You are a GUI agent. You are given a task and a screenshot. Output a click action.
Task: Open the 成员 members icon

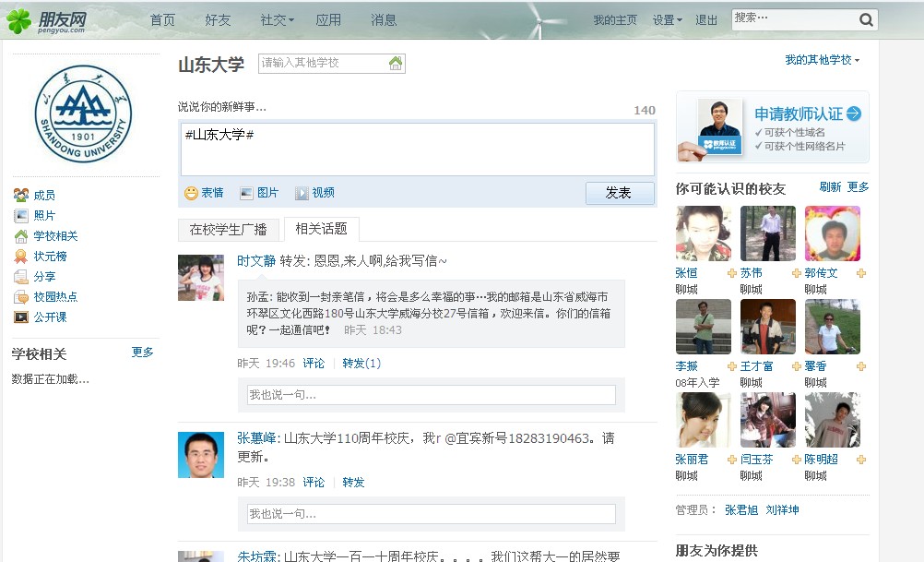coord(20,195)
